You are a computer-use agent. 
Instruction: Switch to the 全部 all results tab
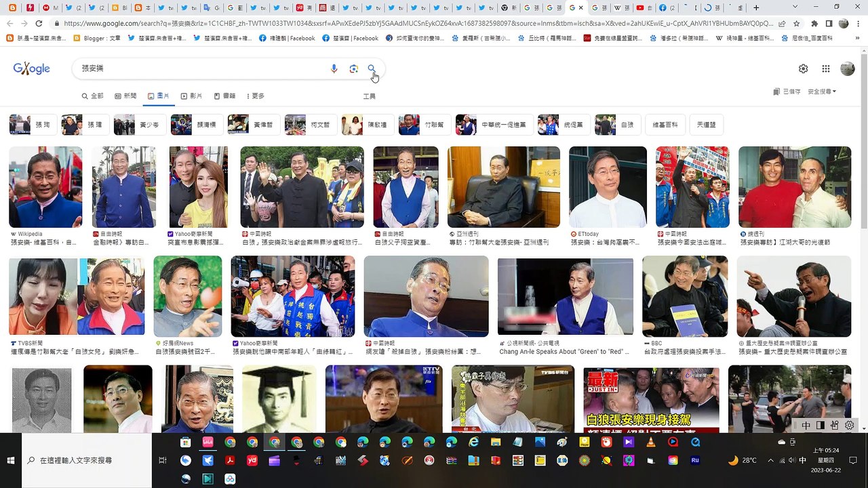click(x=93, y=96)
